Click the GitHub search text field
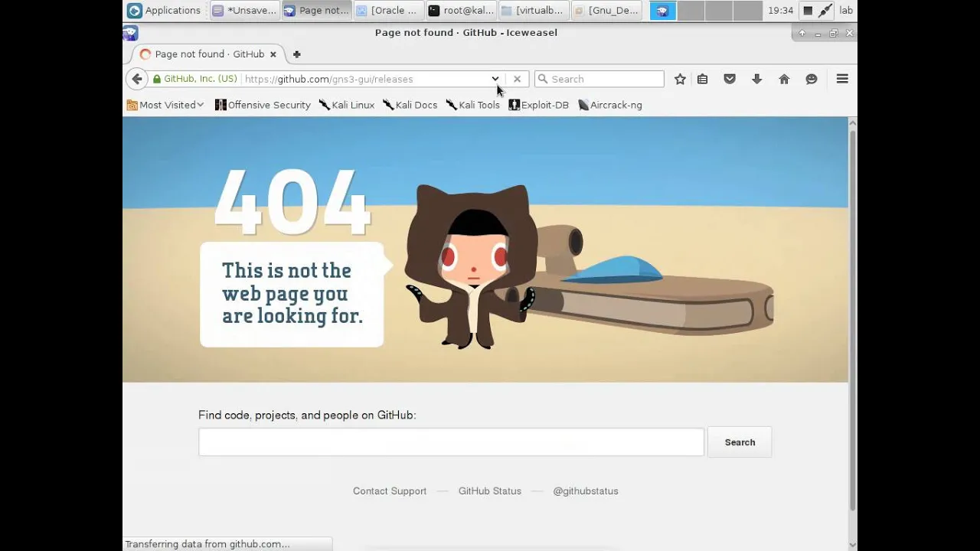 pos(451,442)
